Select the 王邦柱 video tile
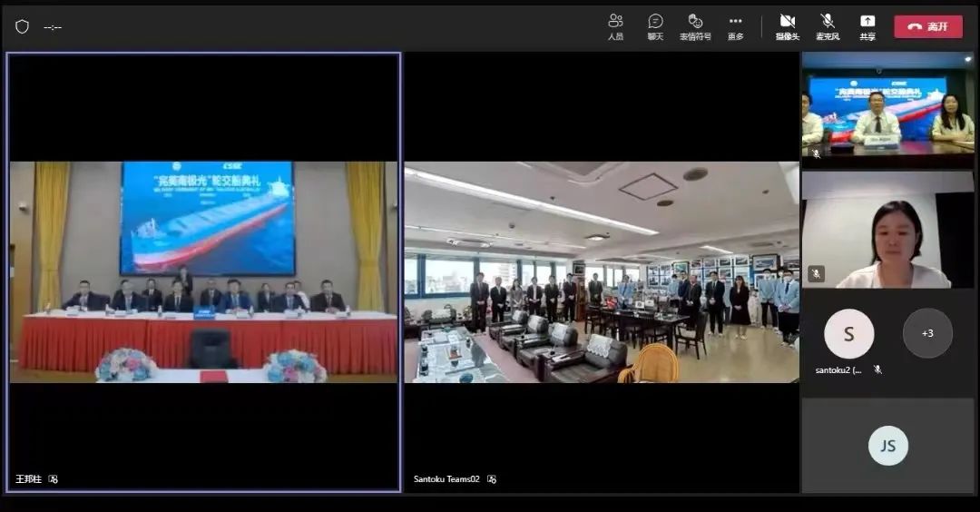 click(x=203, y=271)
